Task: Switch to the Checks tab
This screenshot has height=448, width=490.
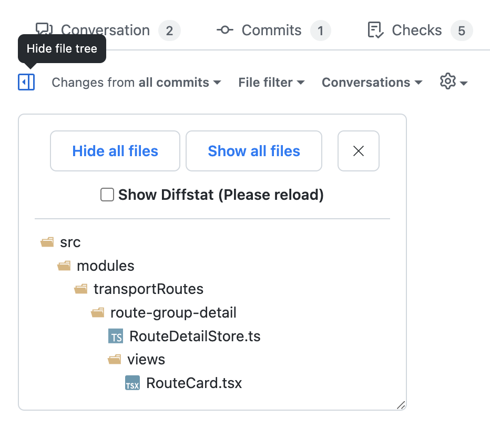Action: tap(420, 30)
